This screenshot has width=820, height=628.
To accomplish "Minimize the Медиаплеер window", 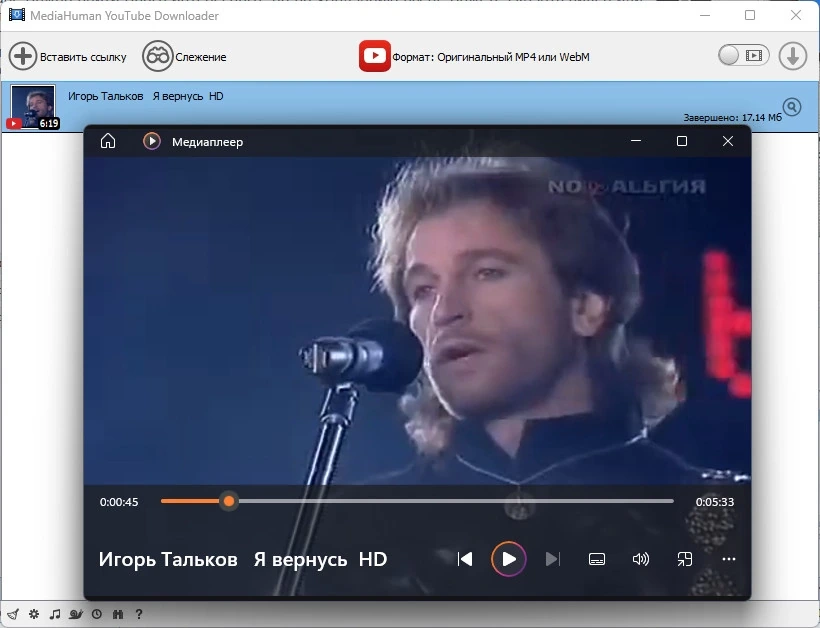I will pos(636,141).
